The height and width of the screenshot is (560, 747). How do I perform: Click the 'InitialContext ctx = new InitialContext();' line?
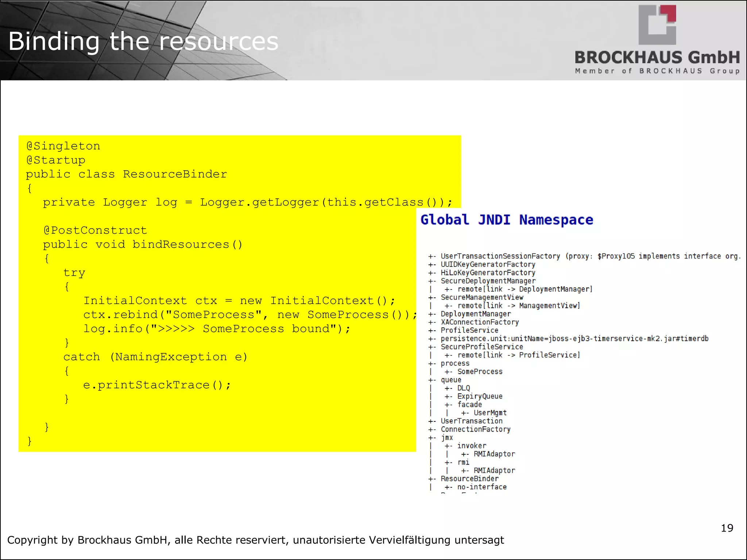[x=239, y=300]
